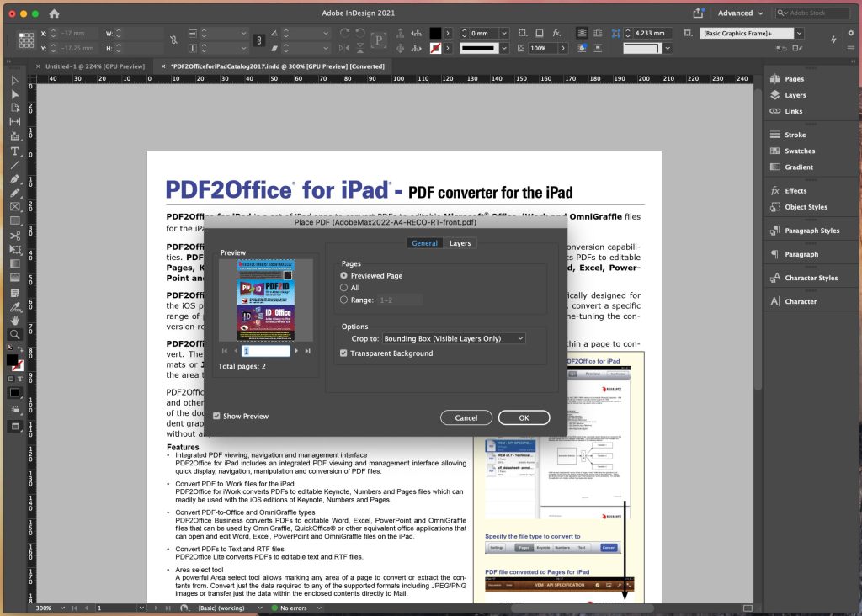Toggle the Show Preview checkbox
The image size is (862, 616).
216,415
